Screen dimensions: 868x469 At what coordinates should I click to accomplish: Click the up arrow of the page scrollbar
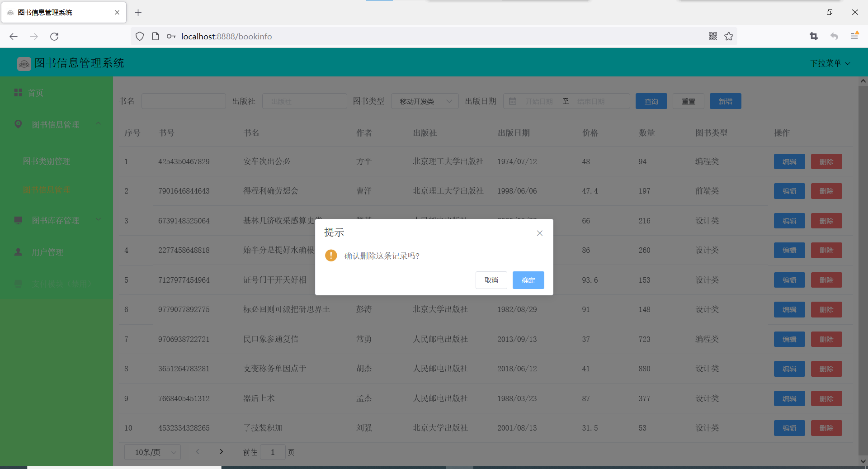point(863,81)
